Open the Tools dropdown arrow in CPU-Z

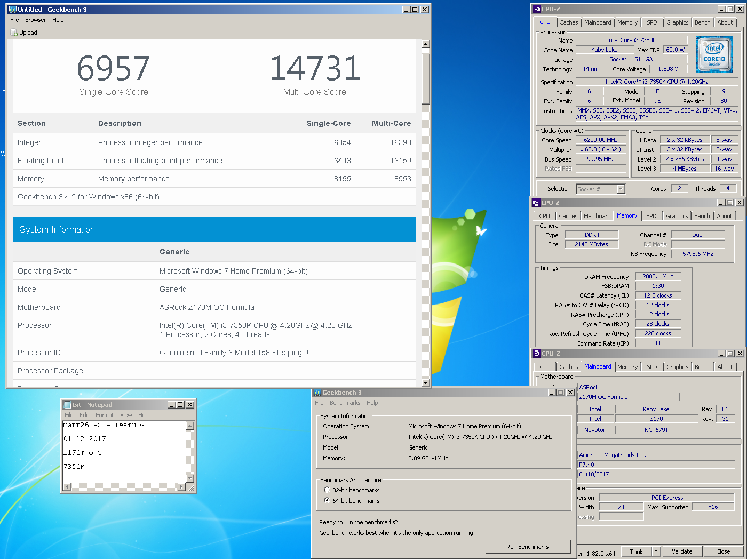point(656,551)
